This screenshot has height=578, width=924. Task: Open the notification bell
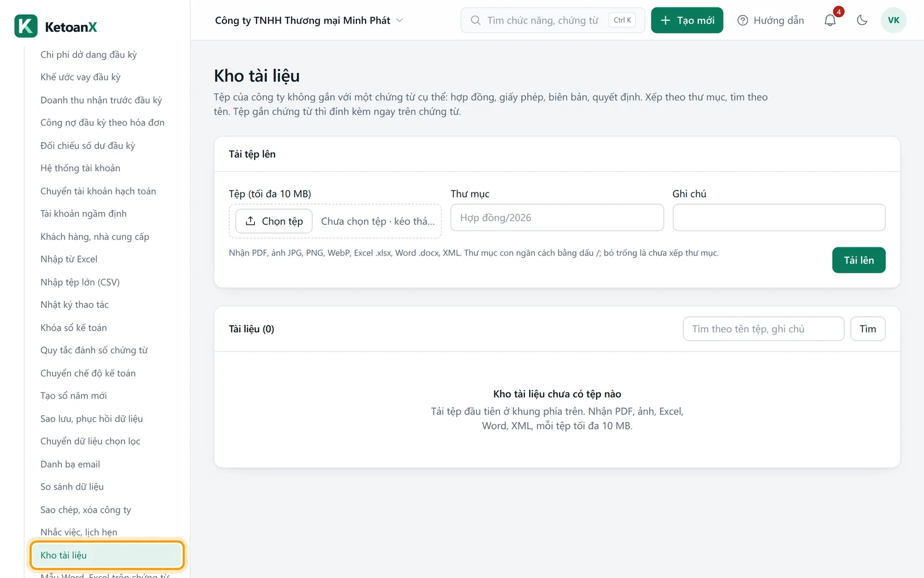pos(830,20)
